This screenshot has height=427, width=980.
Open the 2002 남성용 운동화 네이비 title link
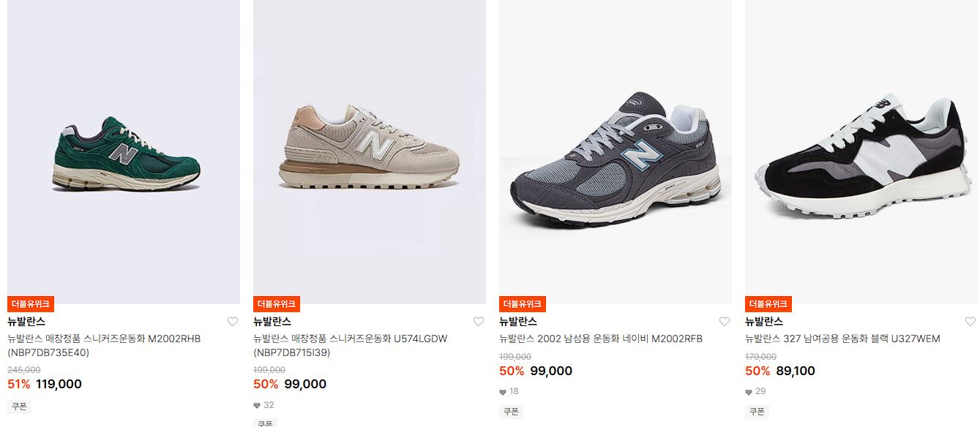pyautogui.click(x=601, y=339)
